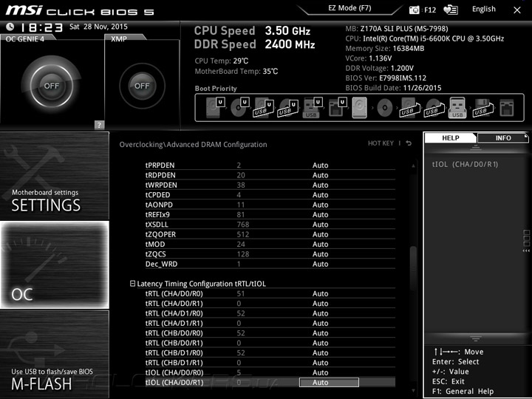Click the date Sat 28 Nov, 2015
The image size is (532, 399).
click(x=98, y=27)
